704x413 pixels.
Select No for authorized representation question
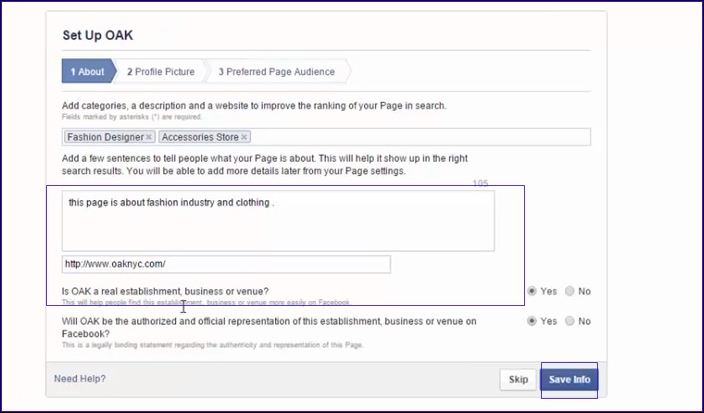coord(569,321)
